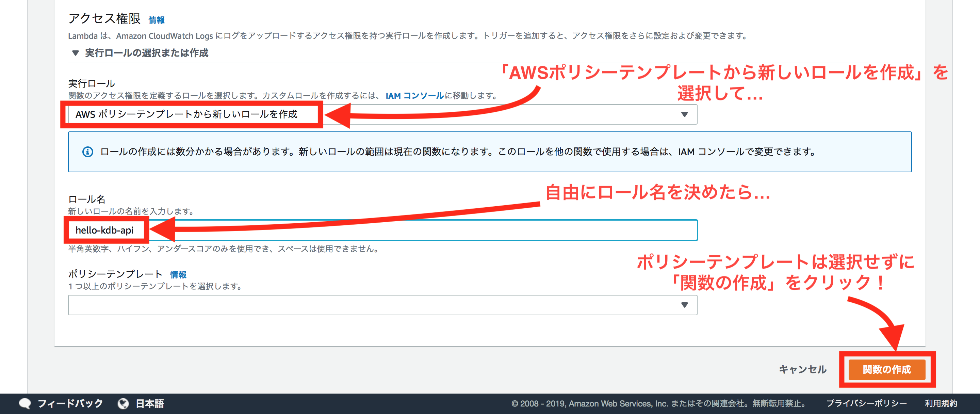This screenshot has width=980, height=414.
Task: Click the 実行ロール dropdown arrow icon
Action: pyautogui.click(x=684, y=114)
